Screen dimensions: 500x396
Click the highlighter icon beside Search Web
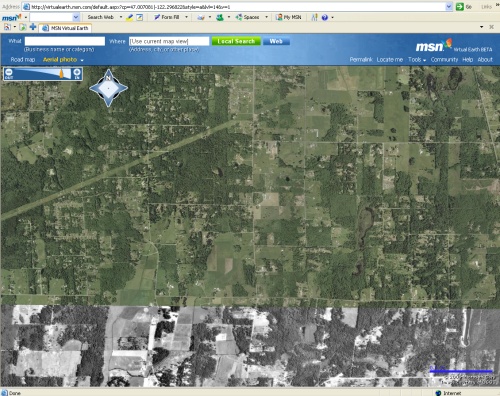(129, 17)
